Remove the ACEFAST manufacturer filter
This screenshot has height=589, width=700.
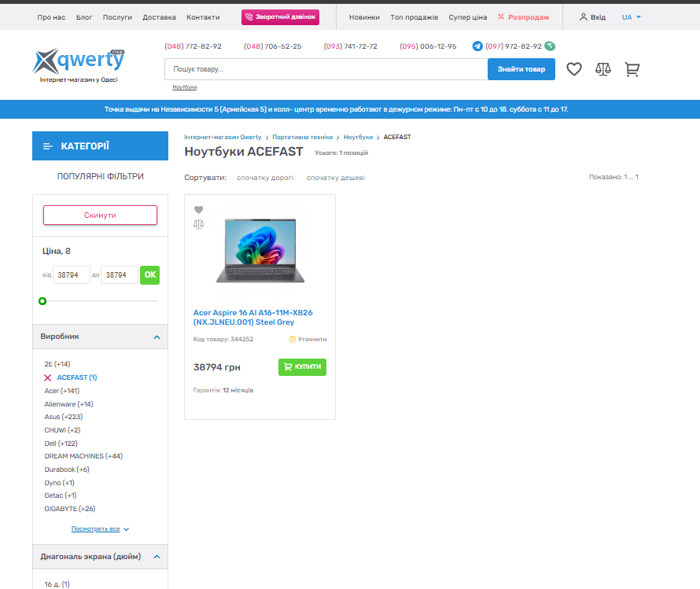[48, 378]
